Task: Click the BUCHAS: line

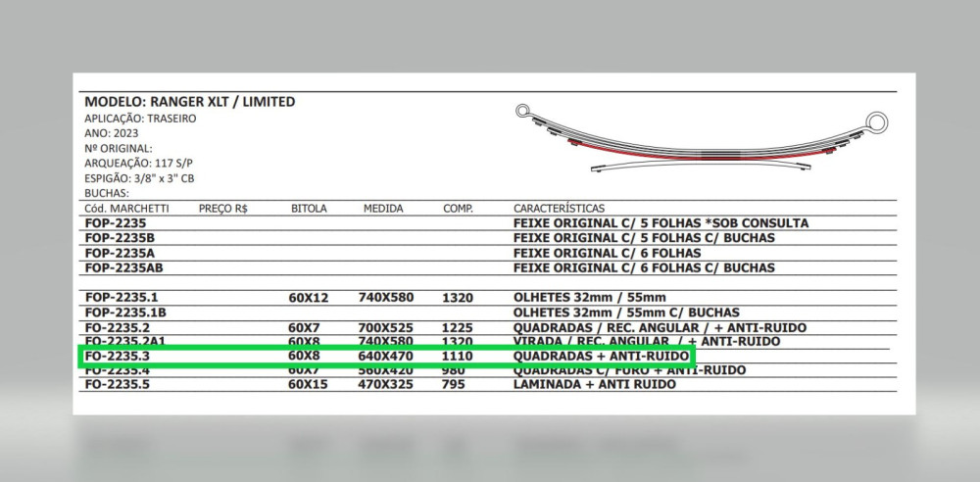Action: pyautogui.click(x=107, y=193)
